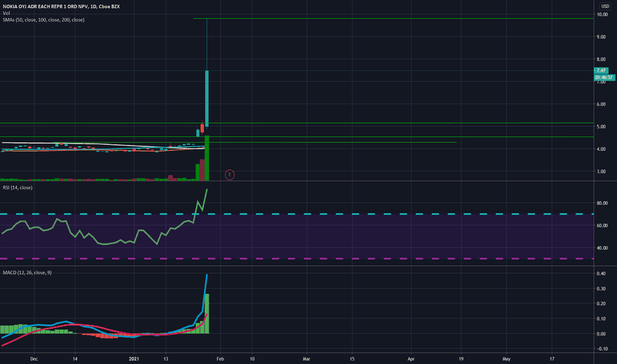Select the tall teal breakout candlestick body
The image size is (617, 364).
coord(207,99)
